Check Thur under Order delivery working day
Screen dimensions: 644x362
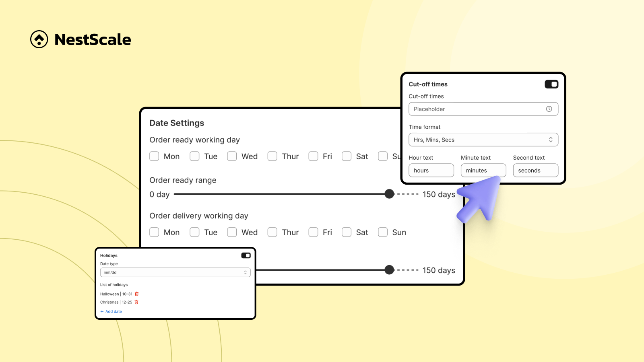(272, 232)
